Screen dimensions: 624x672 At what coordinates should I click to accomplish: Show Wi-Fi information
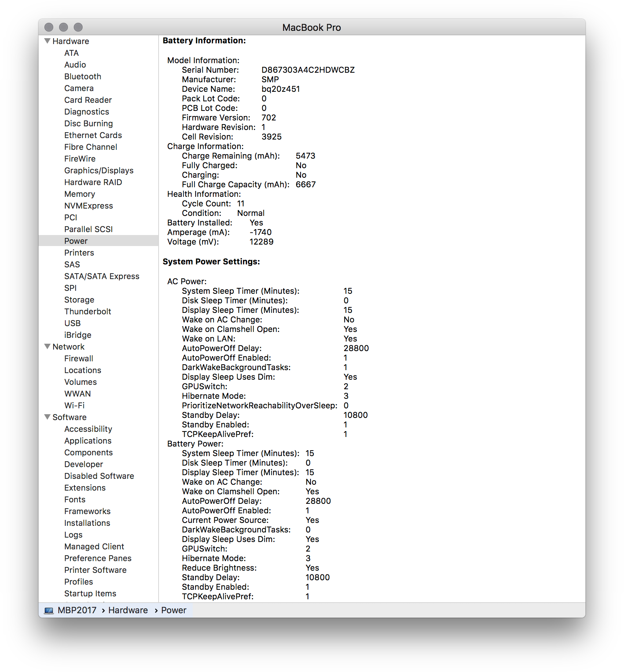(74, 405)
